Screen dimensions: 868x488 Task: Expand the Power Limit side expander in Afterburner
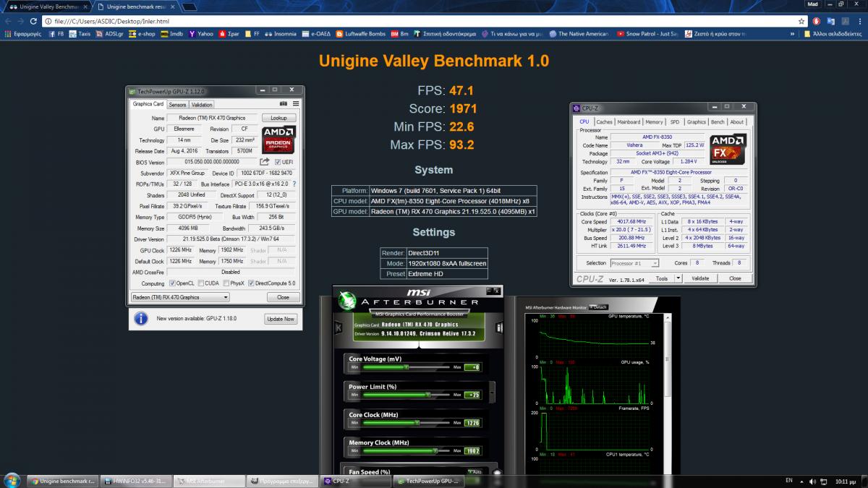(493, 392)
